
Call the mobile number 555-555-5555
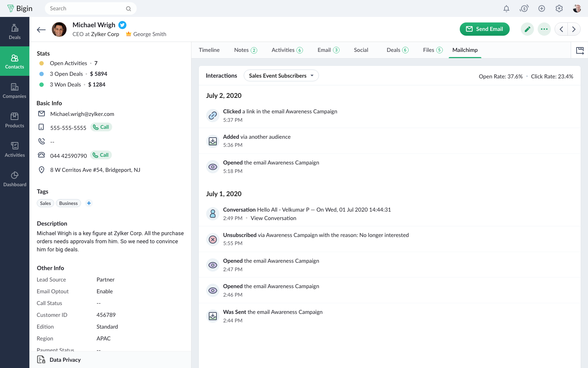(x=101, y=127)
